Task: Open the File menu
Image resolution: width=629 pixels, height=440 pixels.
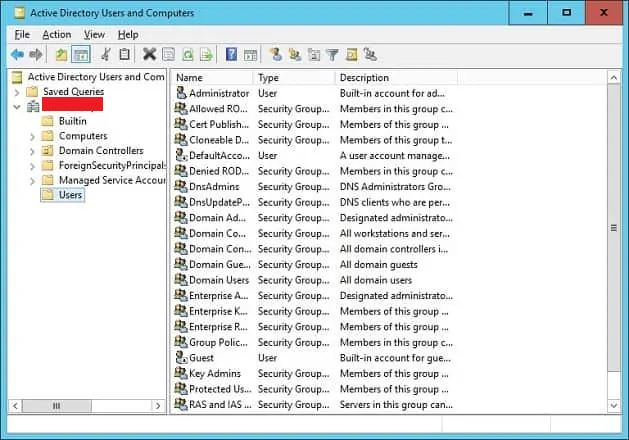Action: 22,34
